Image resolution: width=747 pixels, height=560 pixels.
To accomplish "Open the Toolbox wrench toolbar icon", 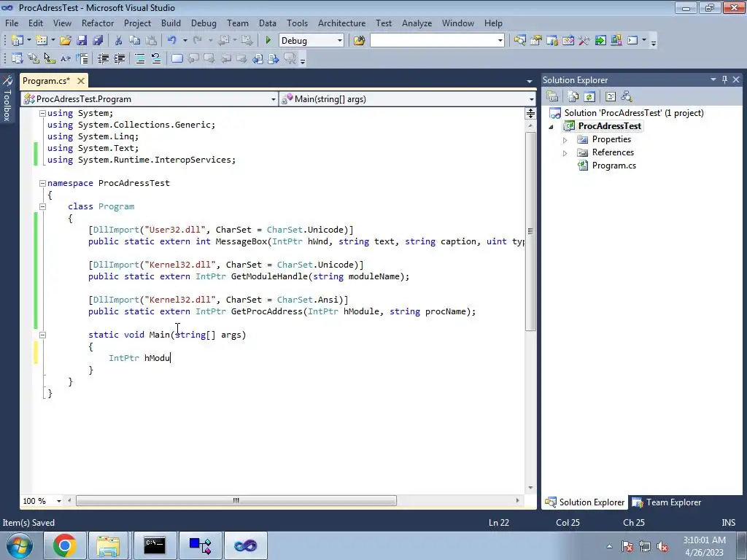I will tap(584, 41).
